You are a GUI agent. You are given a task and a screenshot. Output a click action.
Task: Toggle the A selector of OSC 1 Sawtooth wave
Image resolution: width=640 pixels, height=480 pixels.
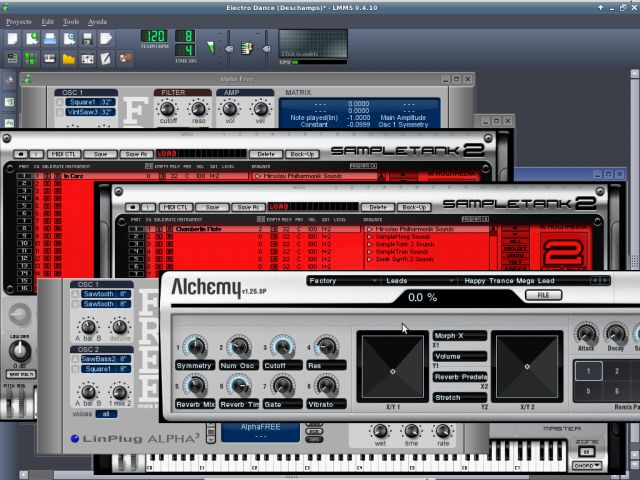75,294
